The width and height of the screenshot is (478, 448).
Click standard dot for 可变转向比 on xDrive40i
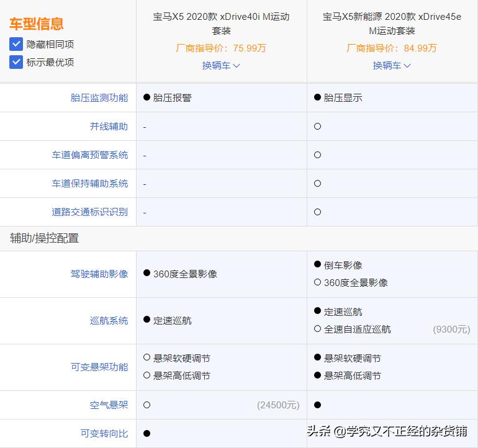pos(147,433)
